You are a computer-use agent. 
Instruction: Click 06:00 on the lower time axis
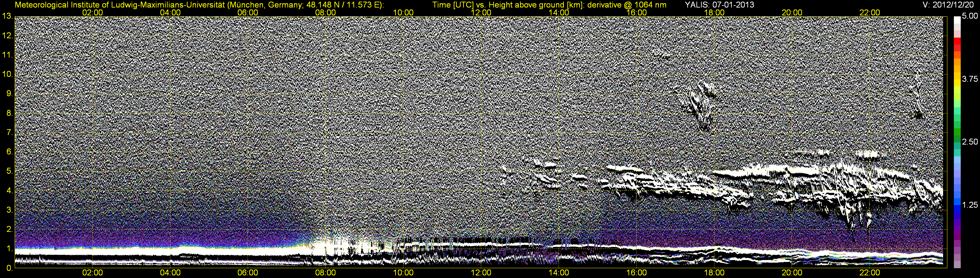(248, 273)
